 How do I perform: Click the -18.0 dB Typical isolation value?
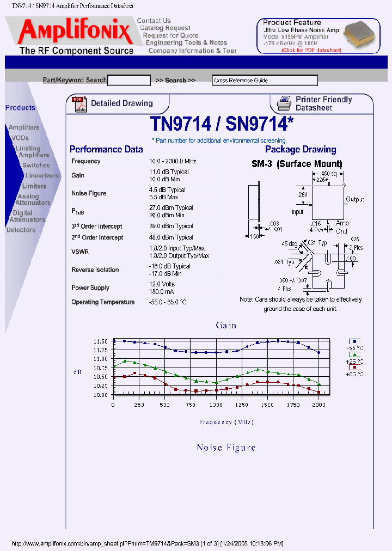[x=170, y=266]
